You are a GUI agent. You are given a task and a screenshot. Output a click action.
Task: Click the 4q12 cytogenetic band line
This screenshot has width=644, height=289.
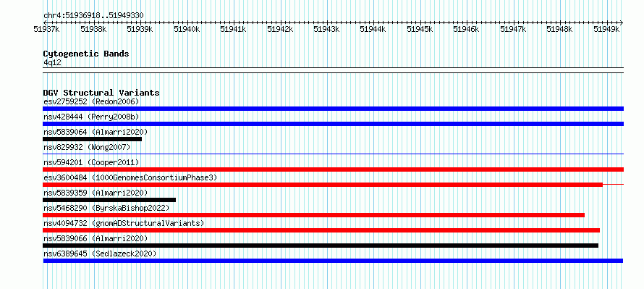pos(333,70)
